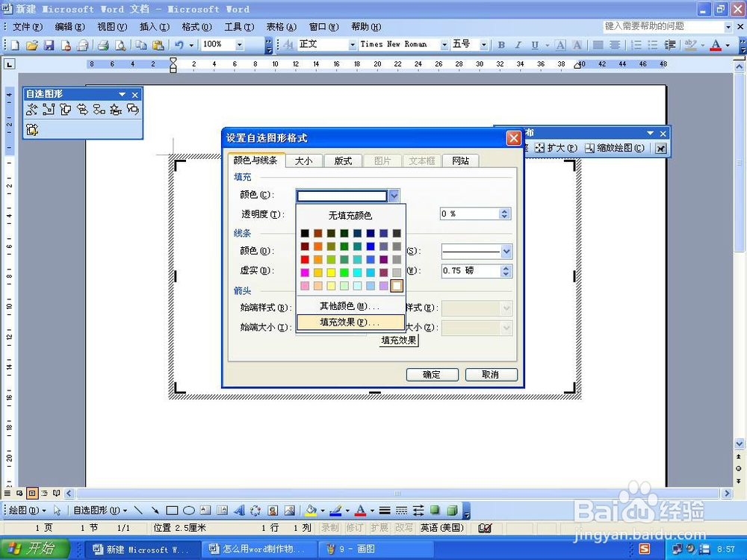Image resolution: width=747 pixels, height=560 pixels.
Task: Expand the AutoShapes menu in drawing toolbar
Action: (x=100, y=511)
